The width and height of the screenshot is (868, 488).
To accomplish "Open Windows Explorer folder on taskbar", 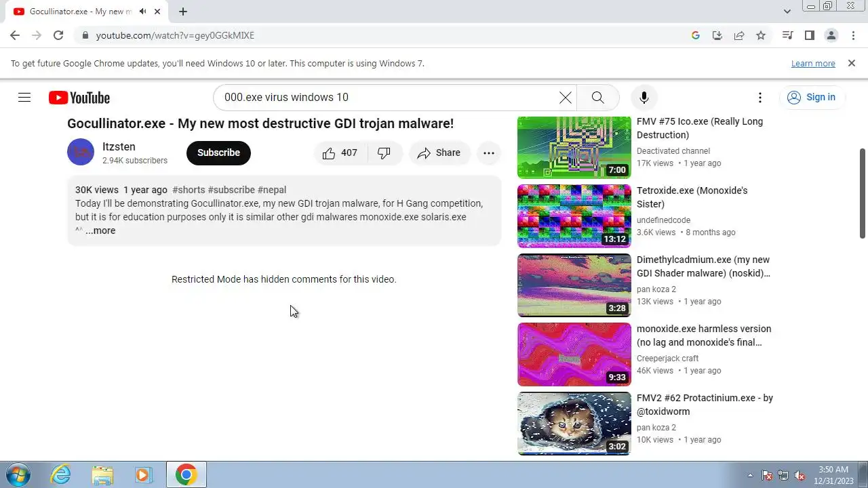I will click(x=102, y=475).
